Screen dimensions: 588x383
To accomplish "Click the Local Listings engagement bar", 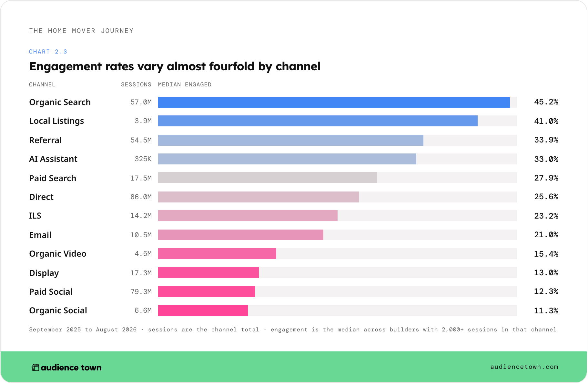I will tap(318, 121).
